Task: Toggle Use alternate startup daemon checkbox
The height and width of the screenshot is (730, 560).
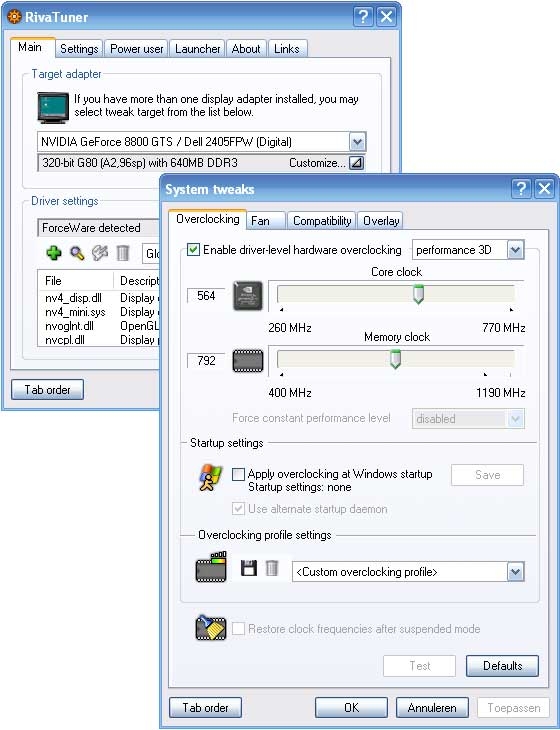Action: point(238,508)
